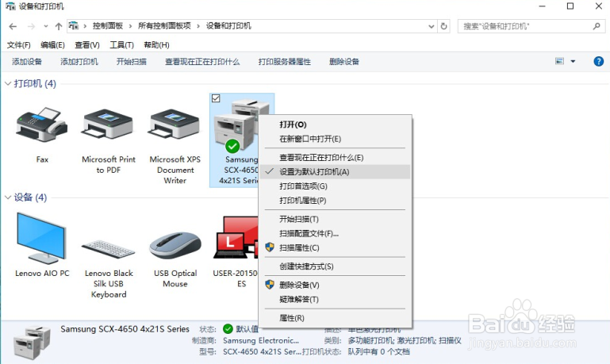
Task: Choose 打印机属性(P) from context menu
Action: (x=335, y=201)
